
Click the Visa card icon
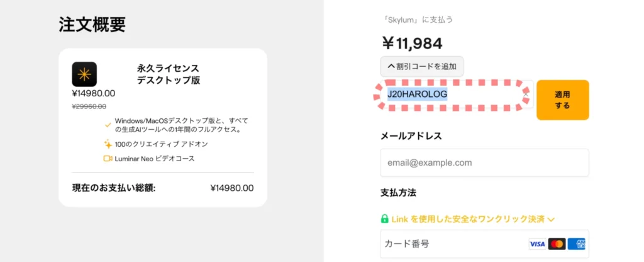(x=537, y=244)
